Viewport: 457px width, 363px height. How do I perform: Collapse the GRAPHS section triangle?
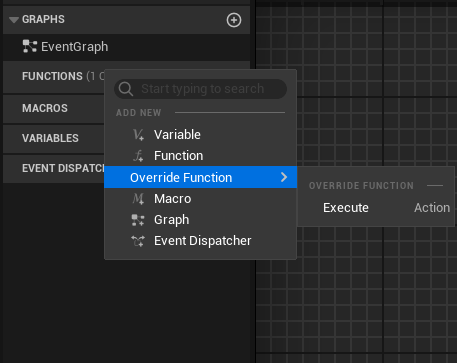coord(14,20)
